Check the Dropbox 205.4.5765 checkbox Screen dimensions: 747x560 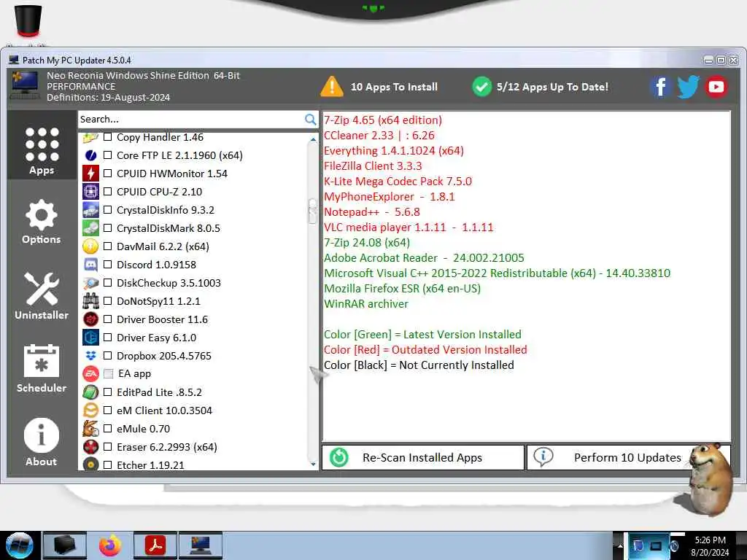[108, 356]
